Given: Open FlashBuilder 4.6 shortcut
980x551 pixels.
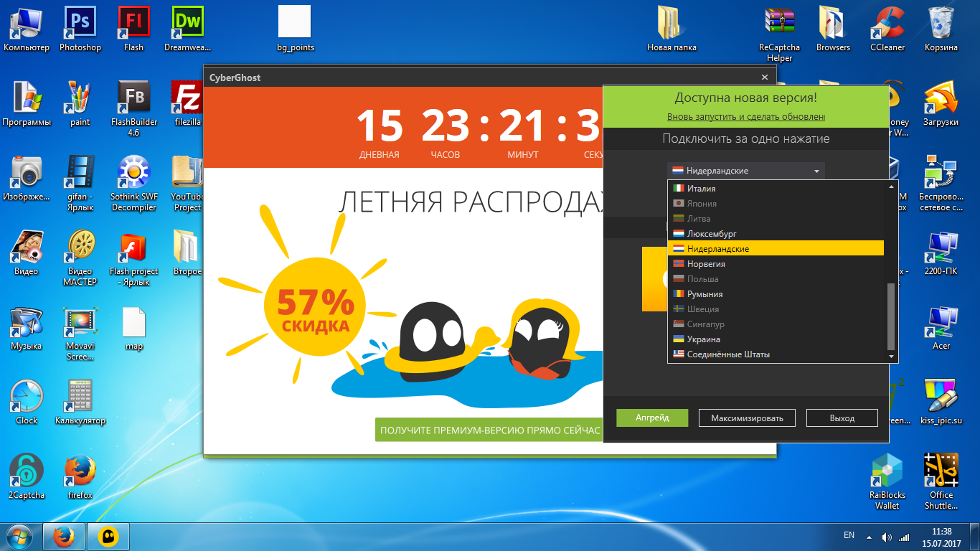Looking at the screenshot, I should coord(133,108).
